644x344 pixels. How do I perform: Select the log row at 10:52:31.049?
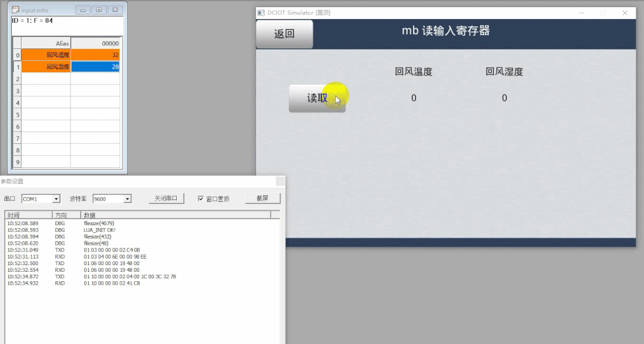[142, 250]
